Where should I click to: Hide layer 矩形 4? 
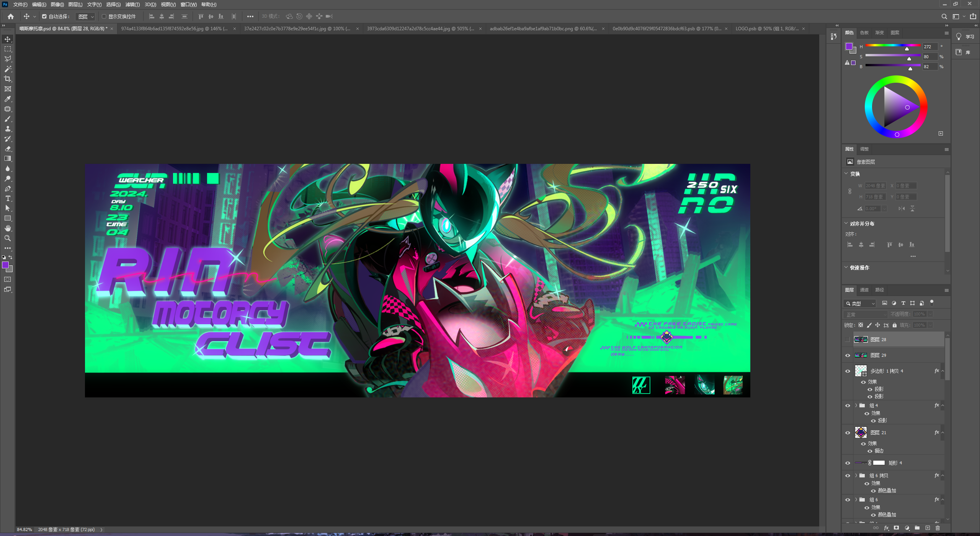click(848, 463)
